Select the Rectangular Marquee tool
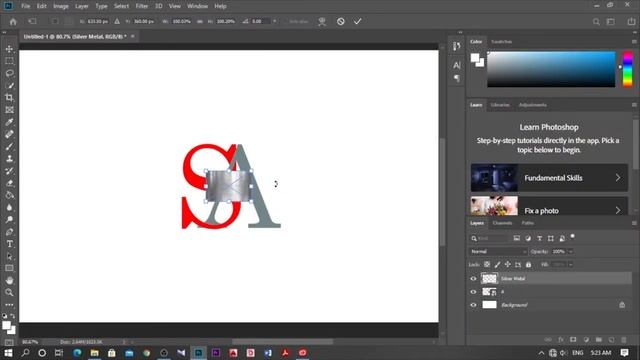The image size is (640, 360). [x=9, y=61]
